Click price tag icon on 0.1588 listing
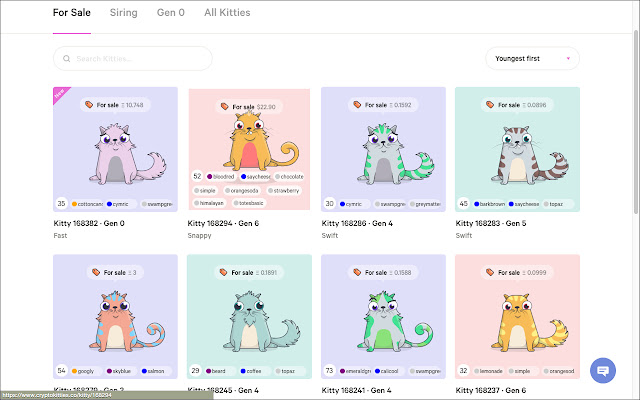Viewport: 640px width, 400px height. point(357,272)
